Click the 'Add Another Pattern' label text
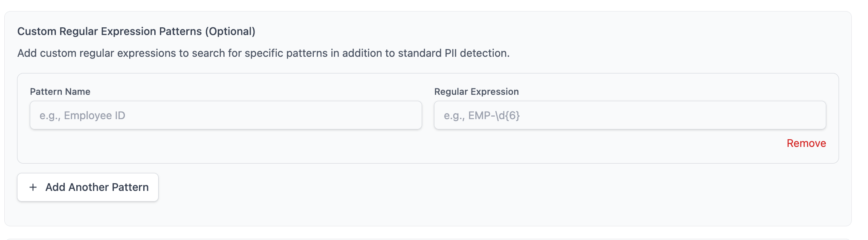The image size is (868, 240). point(97,187)
